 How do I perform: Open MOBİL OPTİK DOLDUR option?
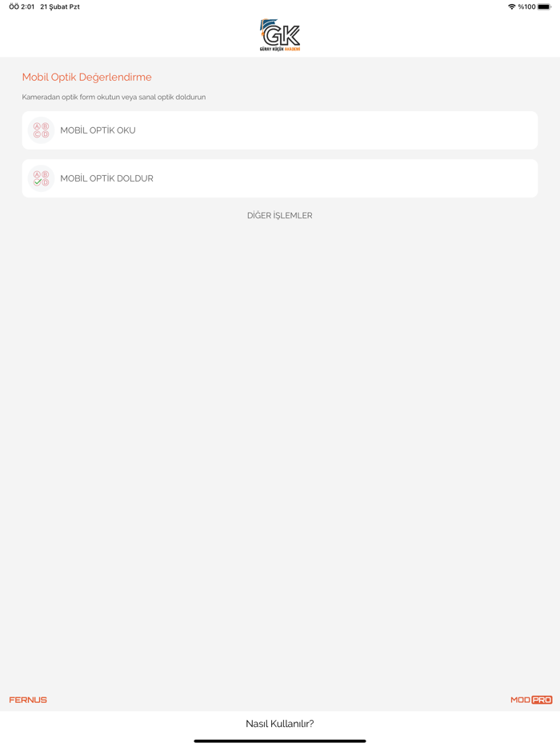(x=280, y=178)
